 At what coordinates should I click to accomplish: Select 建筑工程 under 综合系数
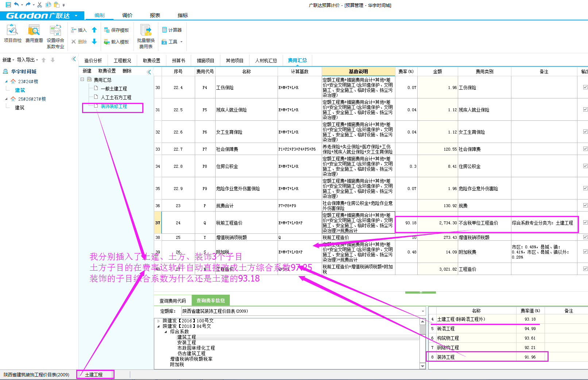click(x=187, y=337)
